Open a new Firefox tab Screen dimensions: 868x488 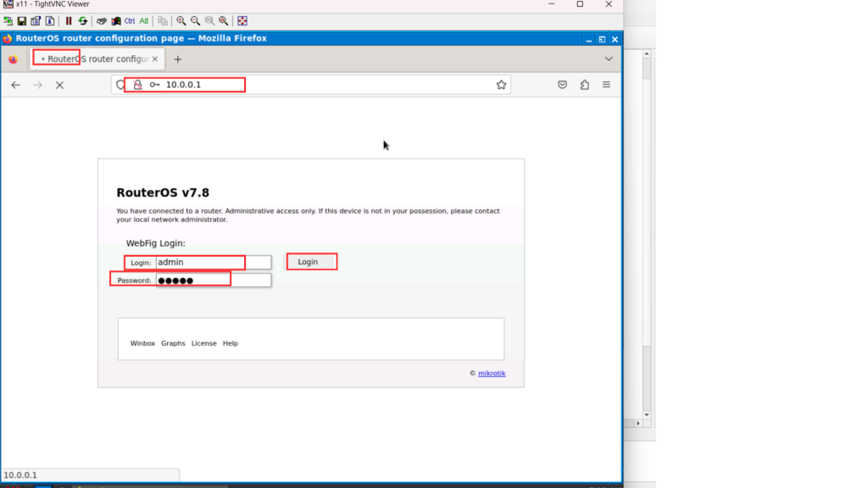[x=178, y=59]
